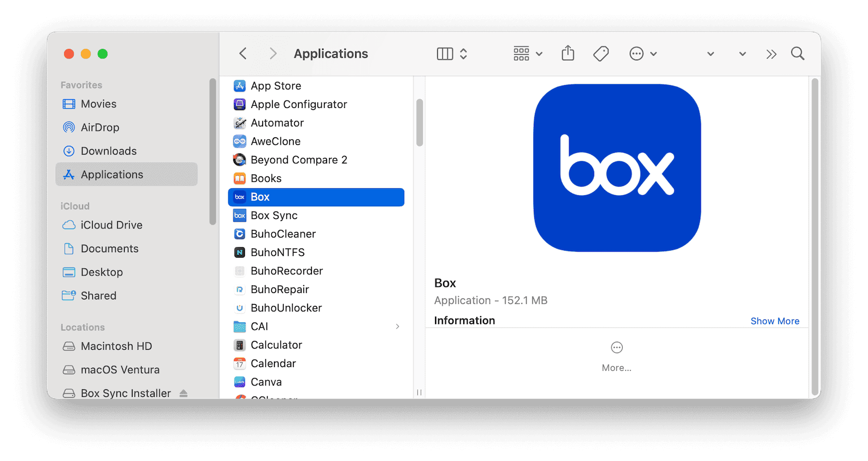Open Documents in the sidebar
868x461 pixels.
pos(126,248)
